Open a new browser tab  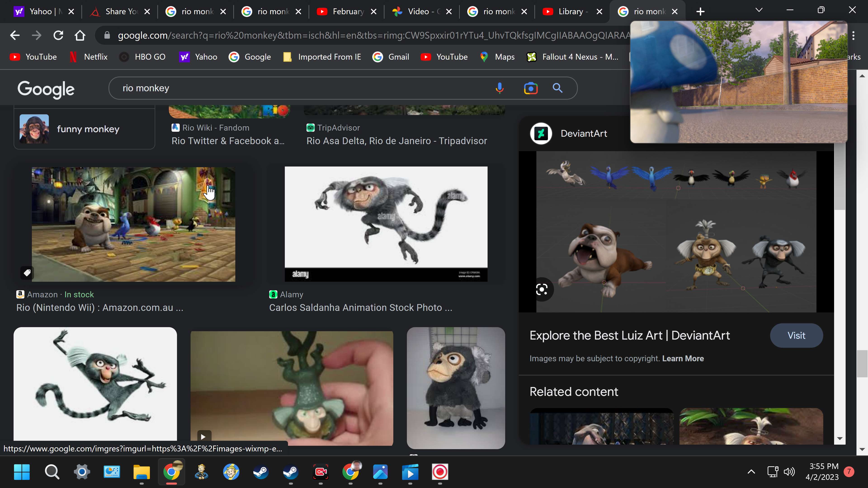pos(701,12)
